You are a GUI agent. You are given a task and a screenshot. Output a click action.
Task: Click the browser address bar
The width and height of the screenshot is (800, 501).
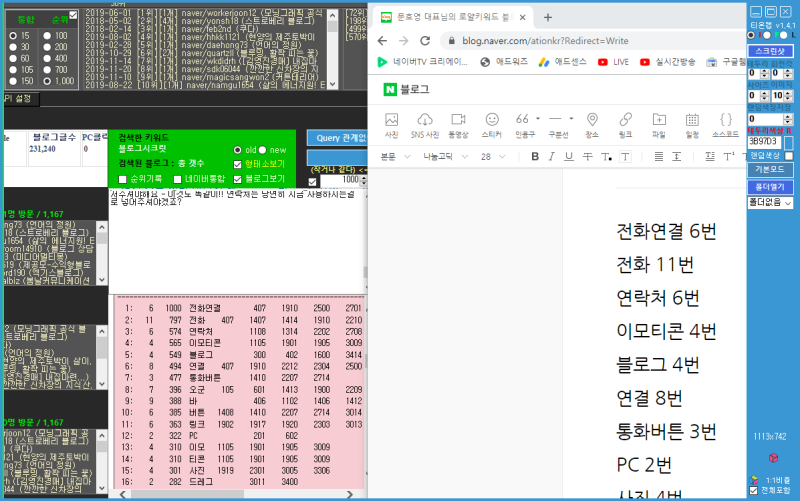click(592, 41)
